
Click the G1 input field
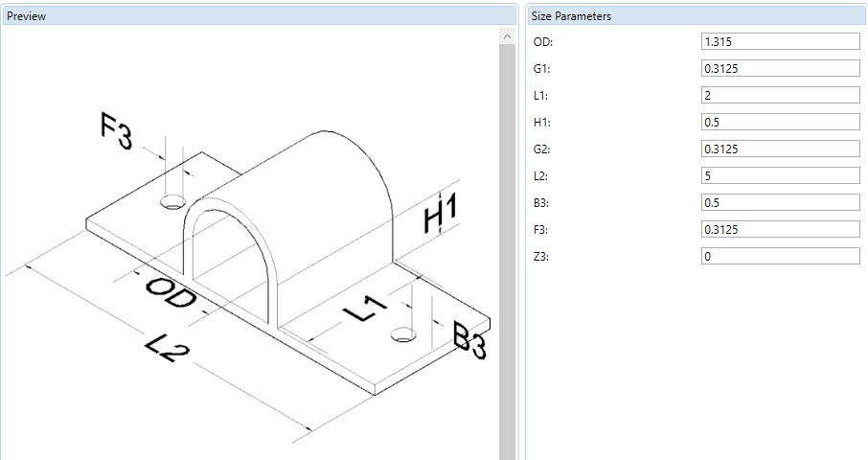point(780,69)
